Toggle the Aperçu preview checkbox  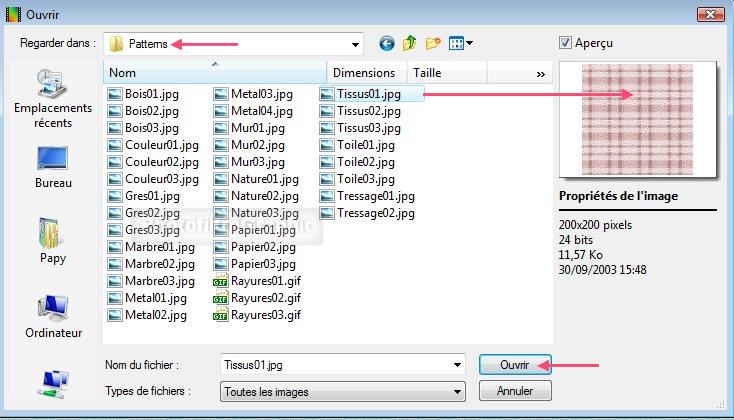click(566, 43)
